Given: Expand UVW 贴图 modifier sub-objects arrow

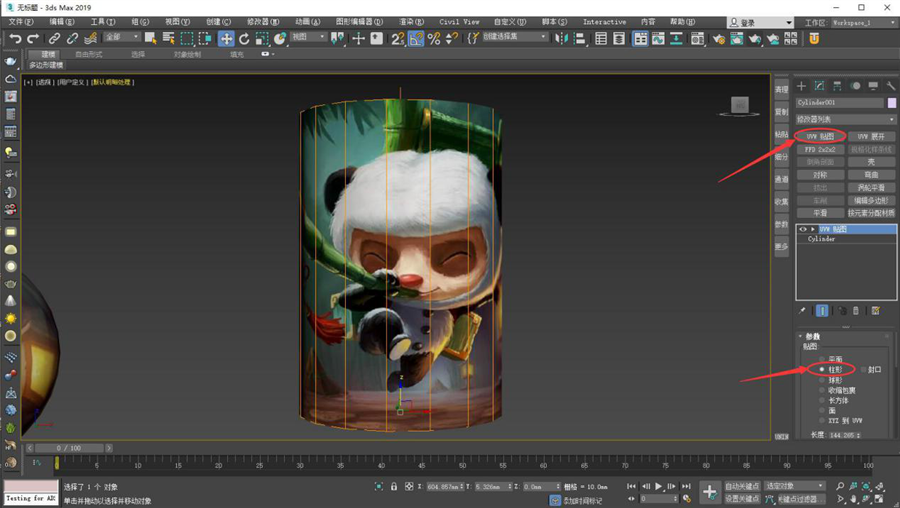Looking at the screenshot, I should [x=812, y=229].
